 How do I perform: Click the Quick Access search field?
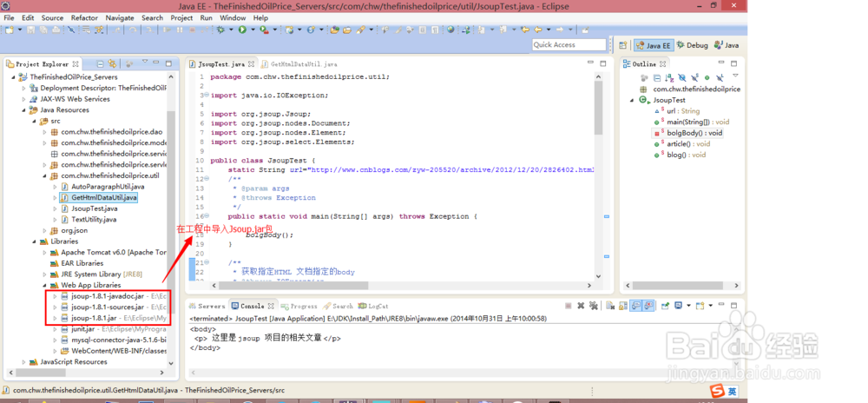click(x=569, y=45)
